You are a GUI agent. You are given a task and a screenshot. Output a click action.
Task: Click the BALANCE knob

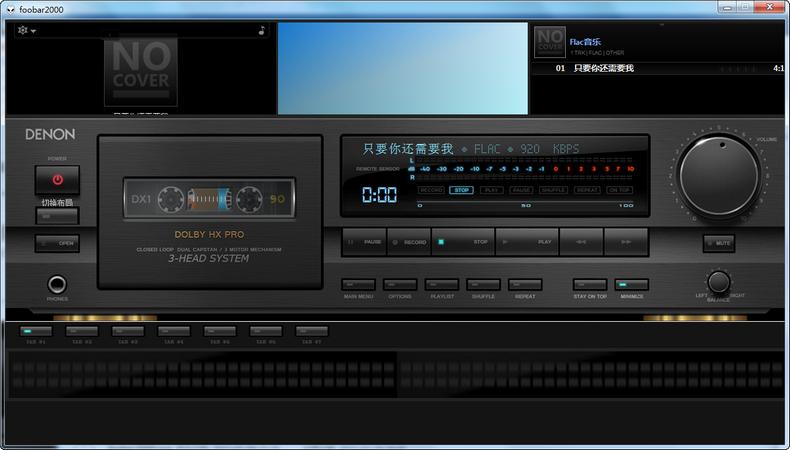click(718, 282)
